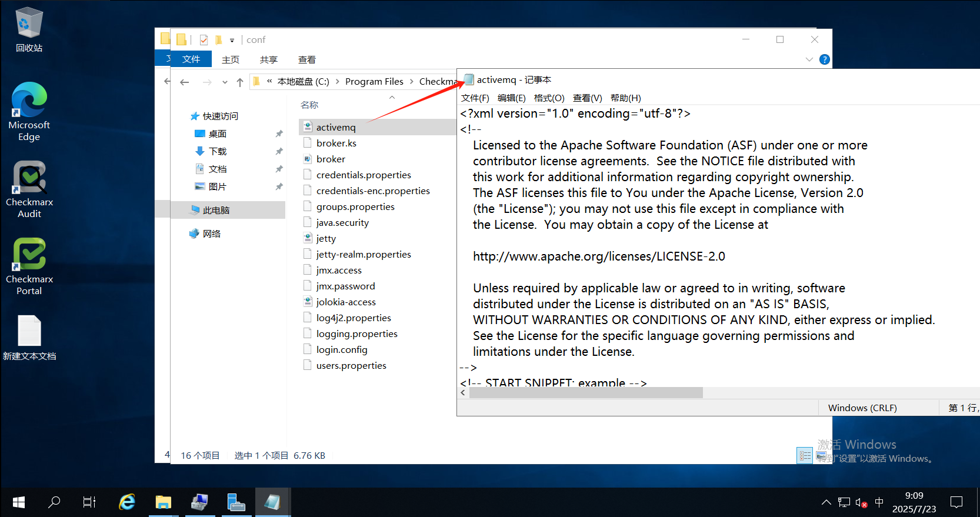
Task: Select the 新建文本文档 desktop file
Action: tap(29, 338)
